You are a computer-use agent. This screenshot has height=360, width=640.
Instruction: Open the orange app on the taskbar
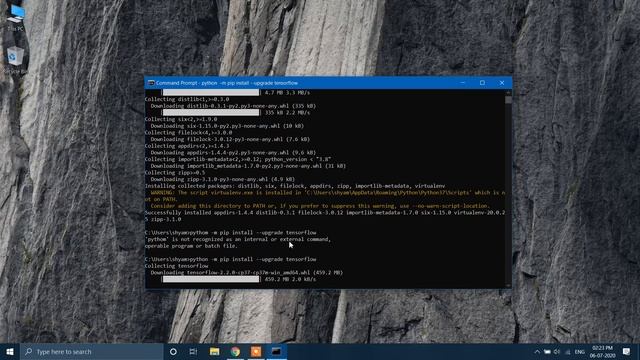coord(256,351)
